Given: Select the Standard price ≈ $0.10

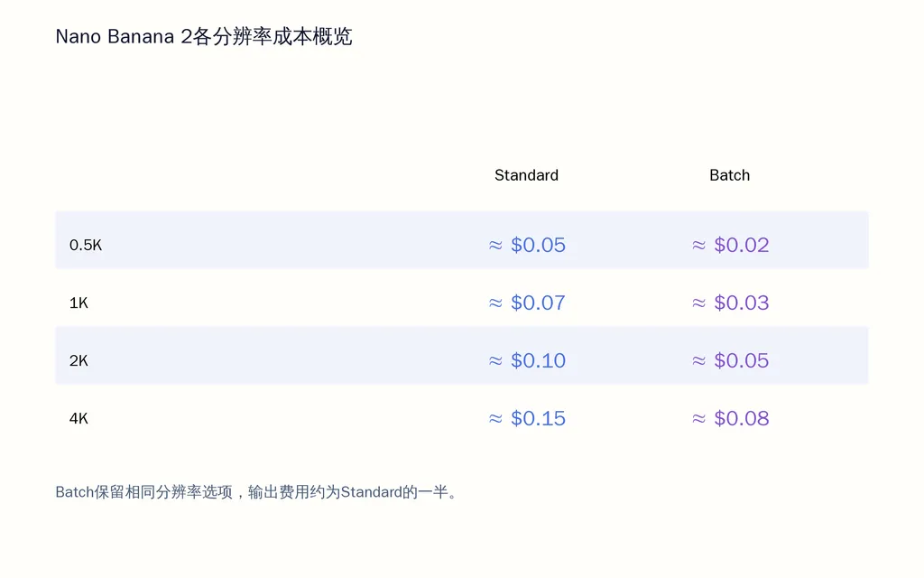Looking at the screenshot, I should point(527,360).
